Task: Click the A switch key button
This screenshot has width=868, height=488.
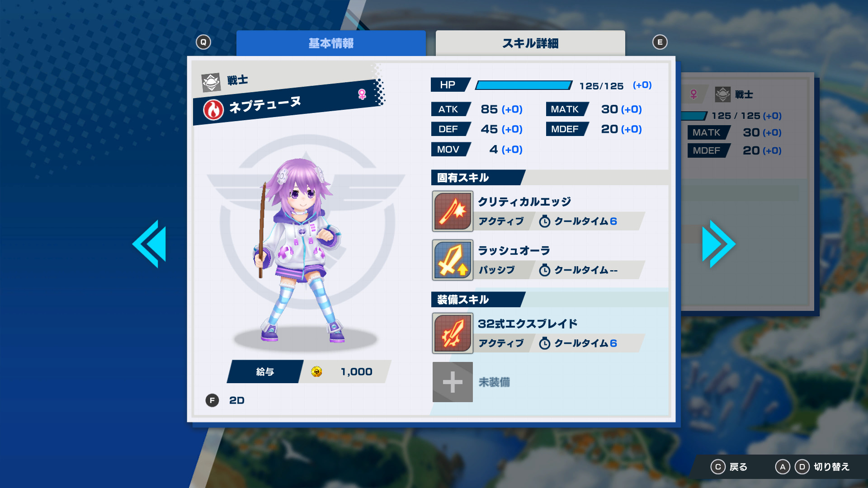Action: [x=783, y=467]
